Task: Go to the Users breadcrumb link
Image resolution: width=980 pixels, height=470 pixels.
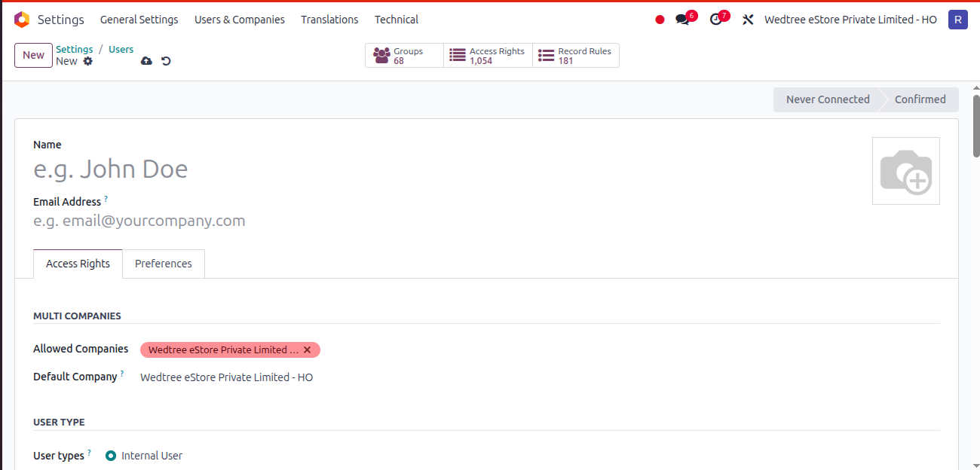Action: (121, 50)
